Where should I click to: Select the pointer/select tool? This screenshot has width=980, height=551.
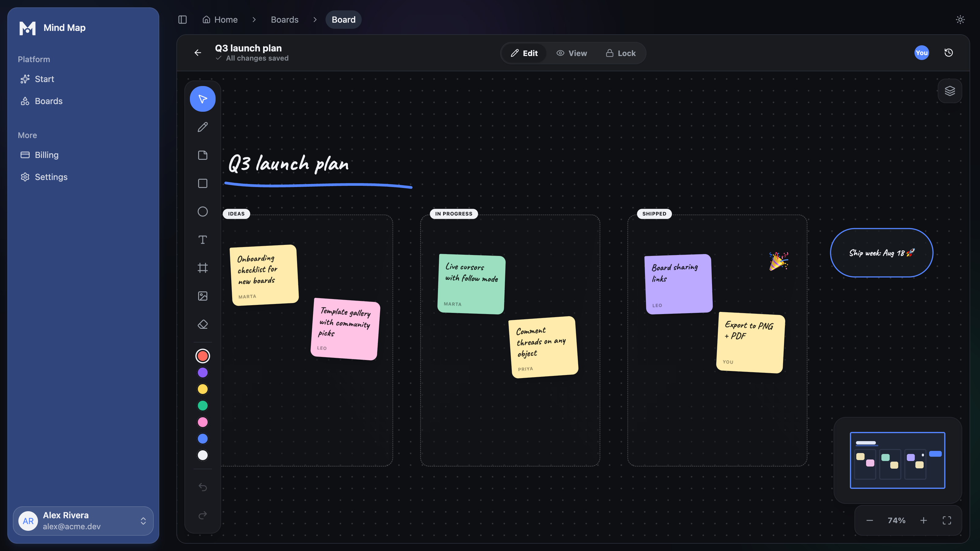pos(202,99)
